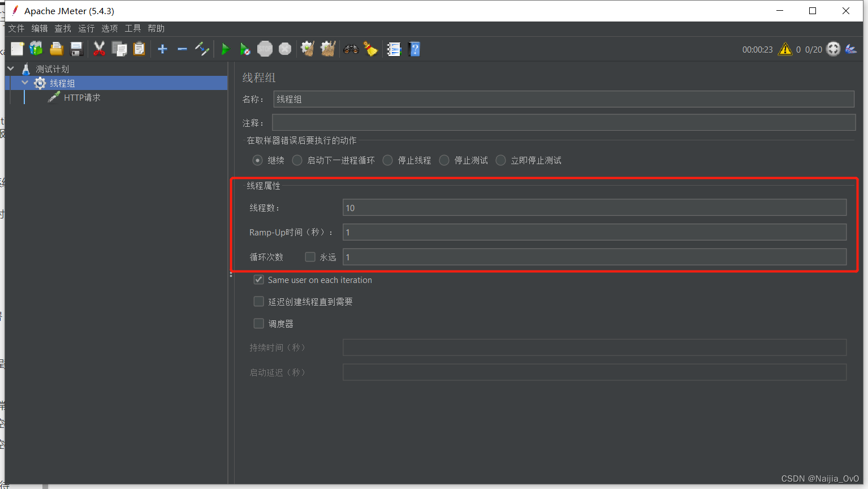Open the 编辑 menu

(40, 28)
